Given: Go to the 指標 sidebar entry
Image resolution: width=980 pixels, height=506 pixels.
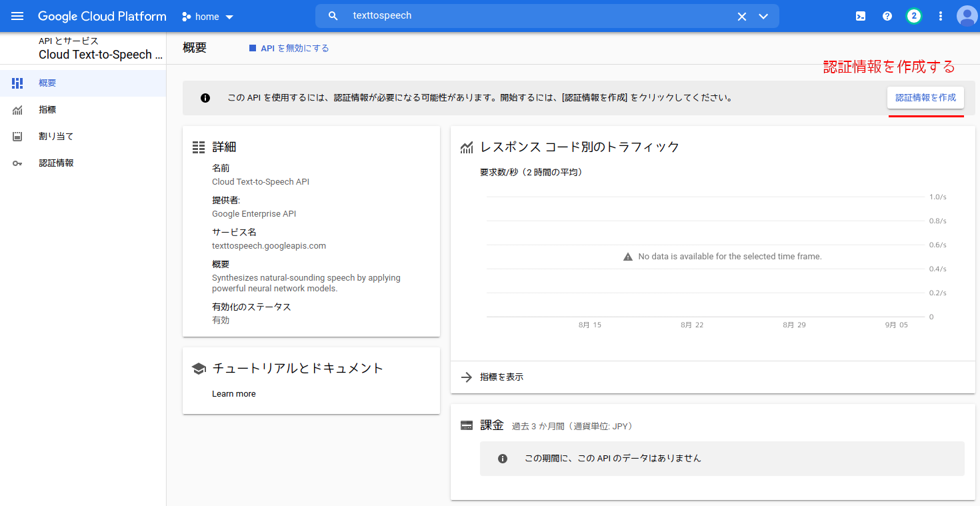Looking at the screenshot, I should (47, 109).
